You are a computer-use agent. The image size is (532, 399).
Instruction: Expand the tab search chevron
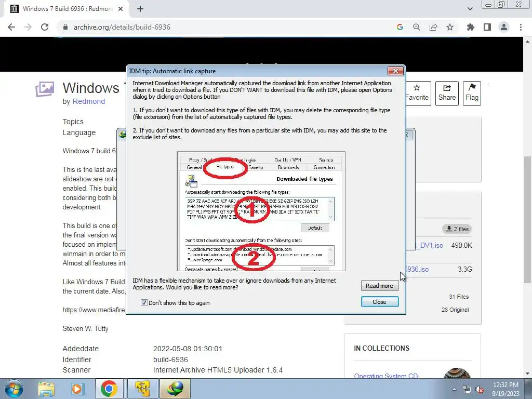click(x=470, y=9)
